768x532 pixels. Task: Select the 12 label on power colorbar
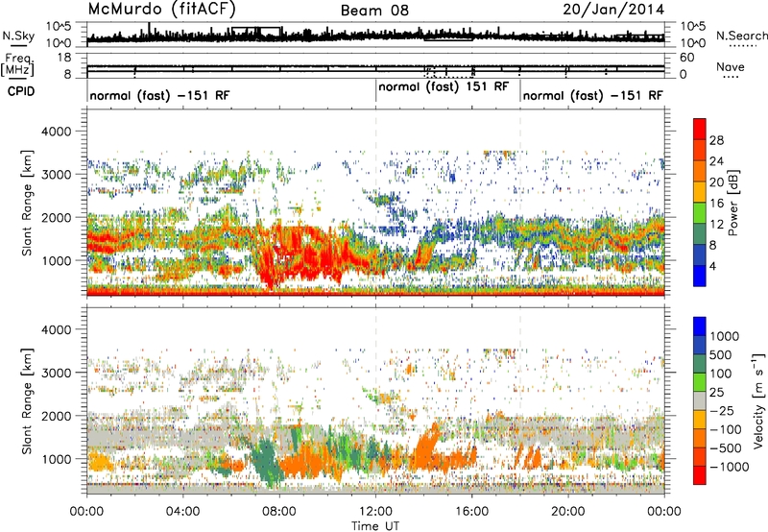(716, 225)
